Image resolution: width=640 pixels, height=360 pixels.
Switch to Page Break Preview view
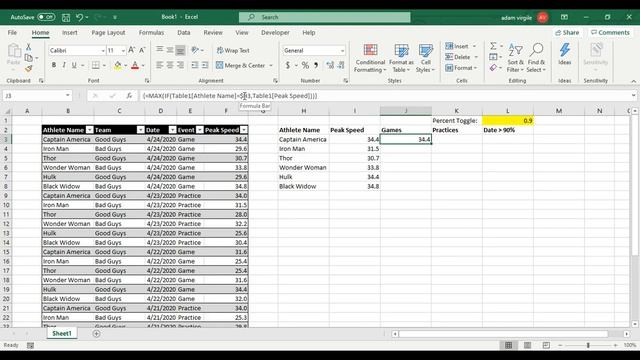[x=546, y=345]
